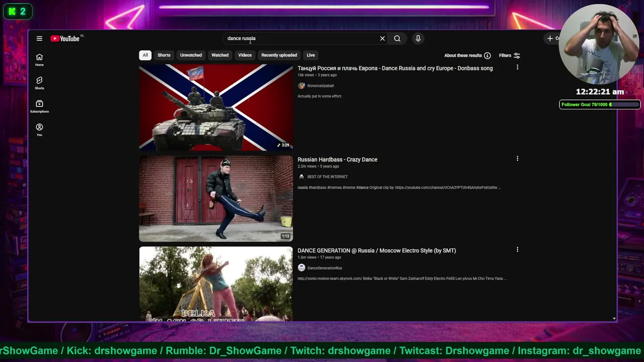Select the Recently uploaded filter chip
Screen dimensions: 644x362
tap(279, 55)
